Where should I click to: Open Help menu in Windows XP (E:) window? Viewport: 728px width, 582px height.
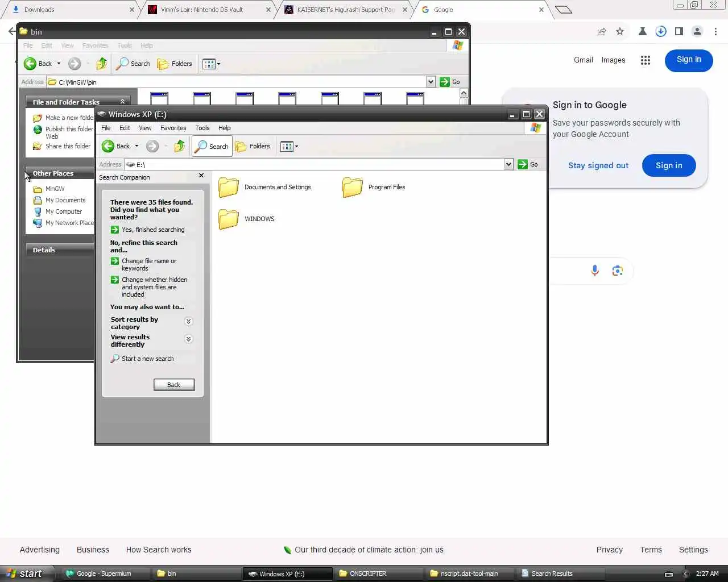tap(225, 128)
